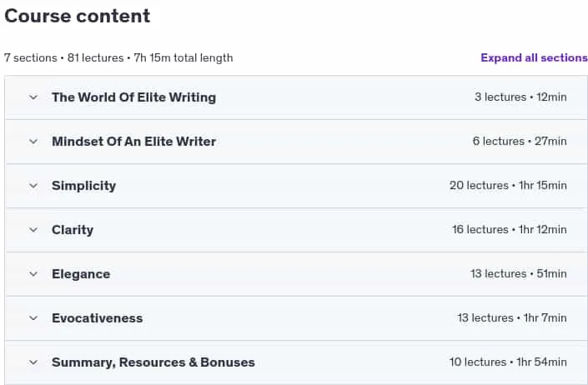Expand The World Of Elite Writing chevron
Screen dimensions: 588x385
pyautogui.click(x=33, y=97)
